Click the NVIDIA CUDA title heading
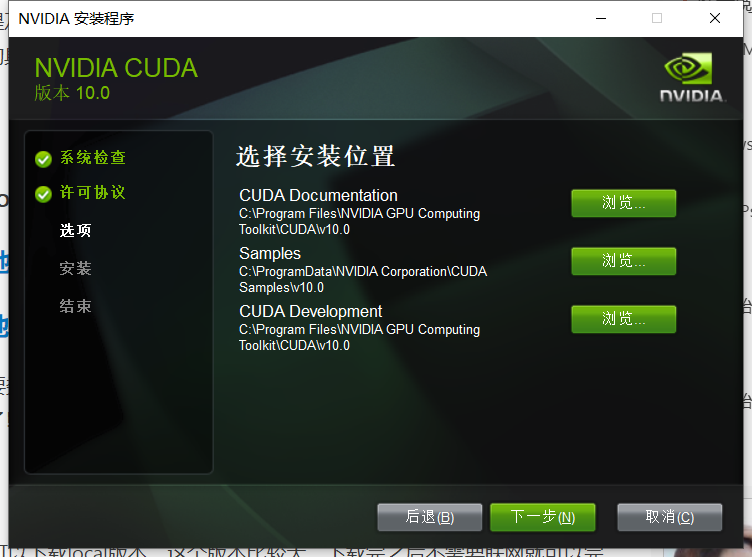The width and height of the screenshot is (752, 557). coord(116,68)
